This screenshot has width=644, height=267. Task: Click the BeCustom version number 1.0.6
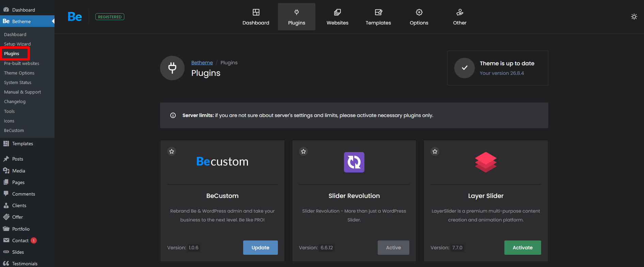[x=193, y=248]
